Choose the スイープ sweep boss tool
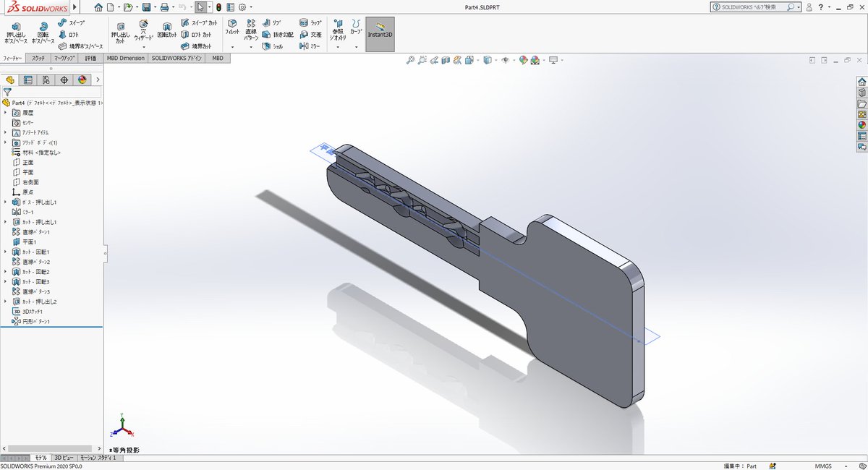868x470 pixels. 72,23
